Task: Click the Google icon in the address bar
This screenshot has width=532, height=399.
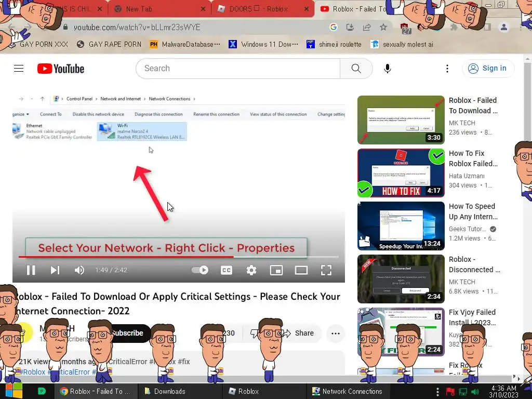Action: click(x=333, y=27)
